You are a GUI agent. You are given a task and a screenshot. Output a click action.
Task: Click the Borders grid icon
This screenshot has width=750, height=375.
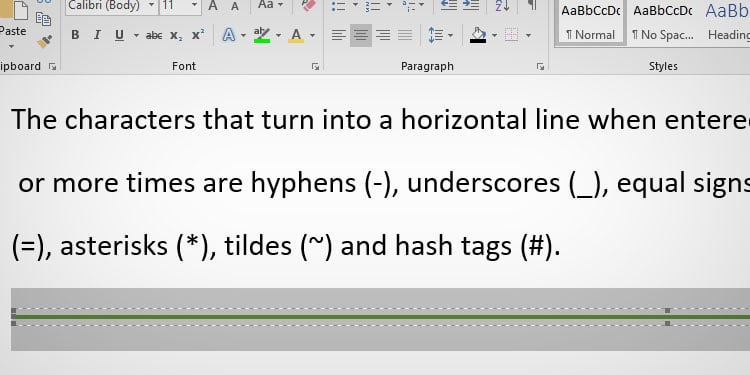click(x=511, y=35)
